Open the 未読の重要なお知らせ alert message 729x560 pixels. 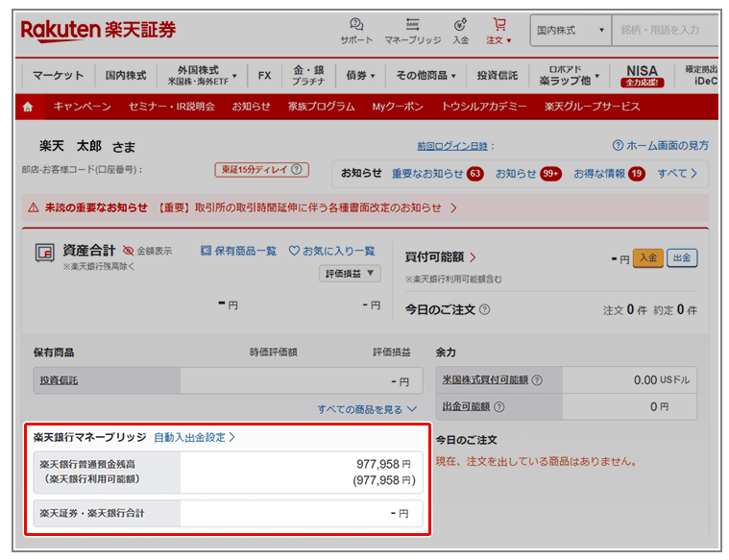pyautogui.click(x=251, y=207)
